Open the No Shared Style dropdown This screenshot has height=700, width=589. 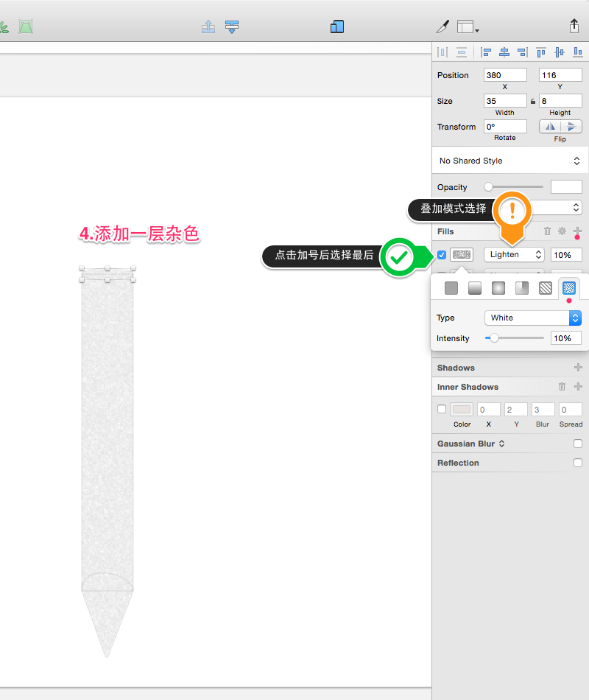509,161
